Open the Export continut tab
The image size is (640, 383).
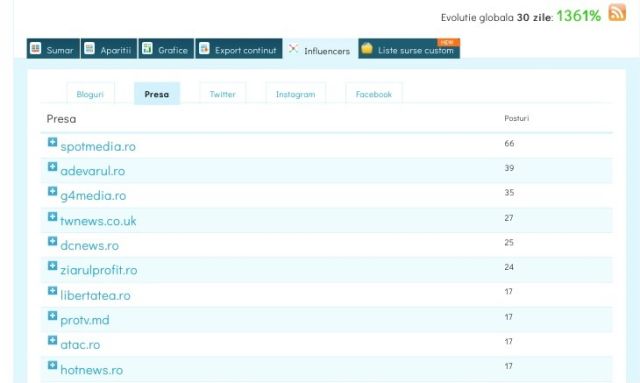point(239,49)
